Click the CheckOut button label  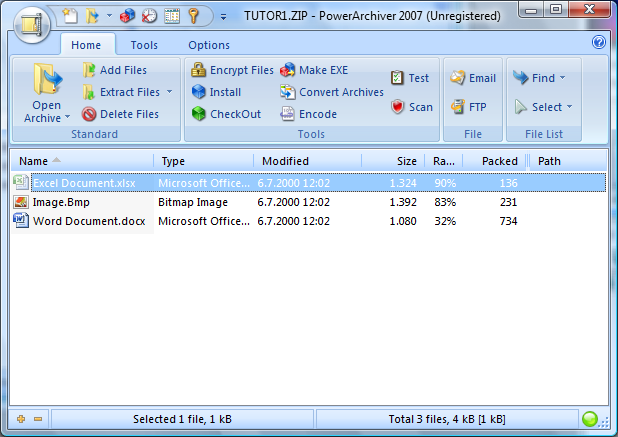[x=235, y=114]
